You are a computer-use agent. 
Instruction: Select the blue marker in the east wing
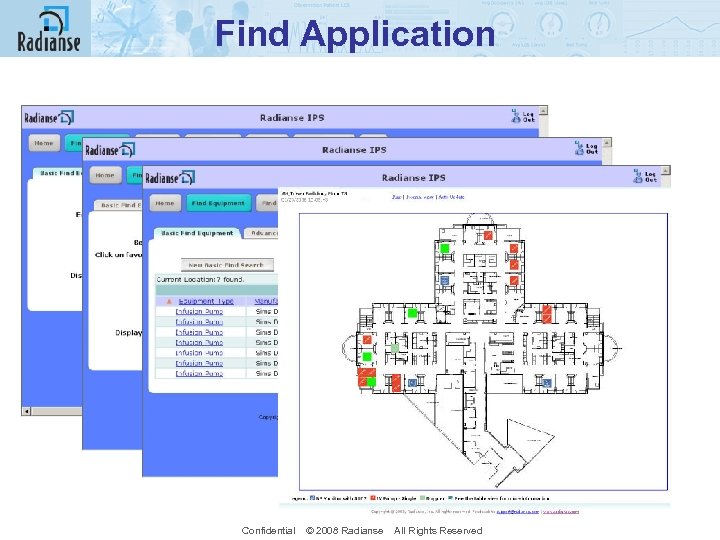[546, 382]
